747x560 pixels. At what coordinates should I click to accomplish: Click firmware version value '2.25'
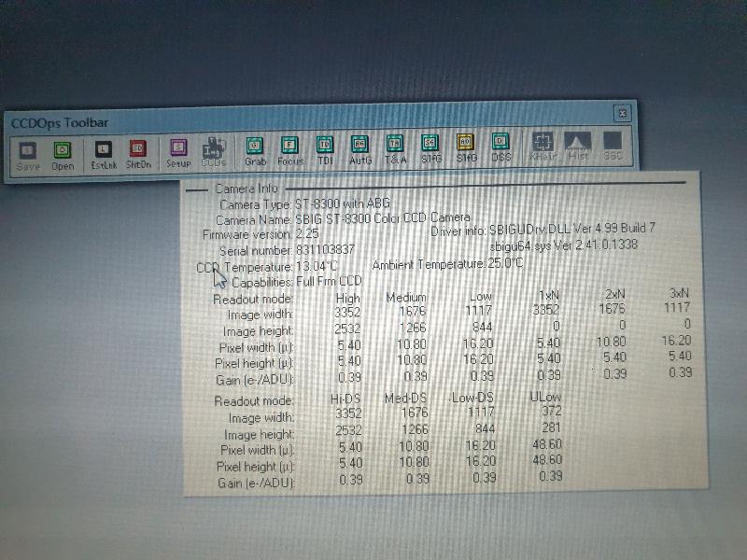point(307,234)
